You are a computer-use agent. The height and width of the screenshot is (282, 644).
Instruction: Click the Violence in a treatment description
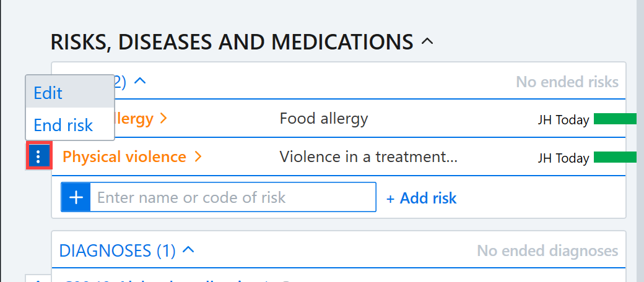(368, 156)
